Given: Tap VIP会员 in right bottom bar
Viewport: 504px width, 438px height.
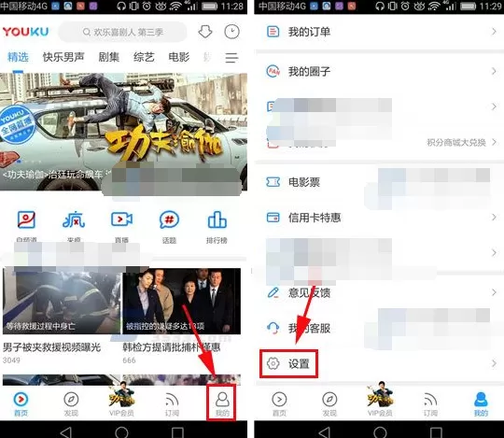Looking at the screenshot, I should [380, 399].
